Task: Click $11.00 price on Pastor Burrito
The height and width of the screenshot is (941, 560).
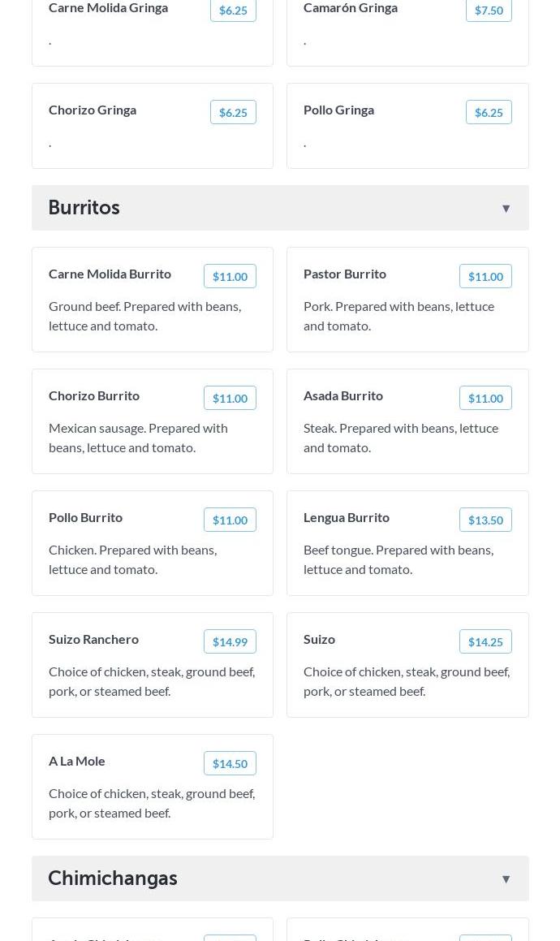Action: (485, 276)
